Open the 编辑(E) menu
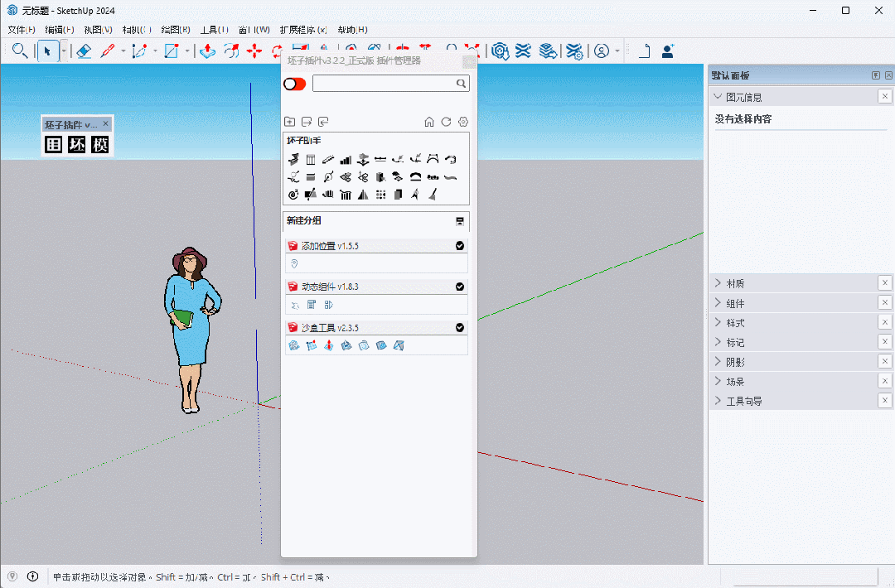Image resolution: width=895 pixels, height=588 pixels. tap(60, 30)
